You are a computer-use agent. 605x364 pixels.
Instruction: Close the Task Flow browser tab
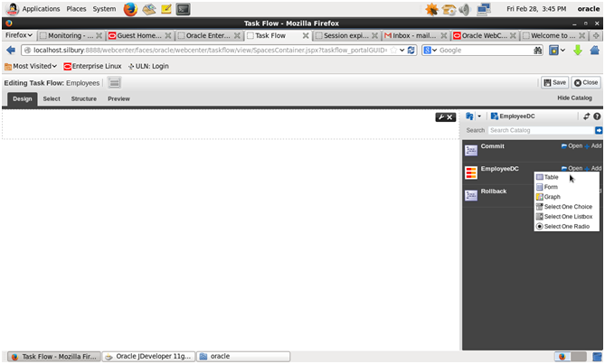tap(306, 36)
